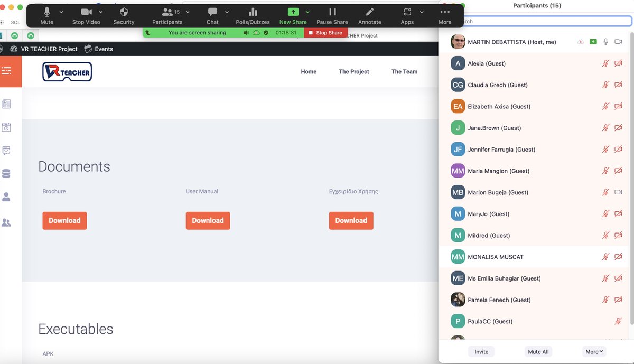This screenshot has height=364, width=634.
Task: Toggle Alexia's muted microphone
Action: (606, 63)
